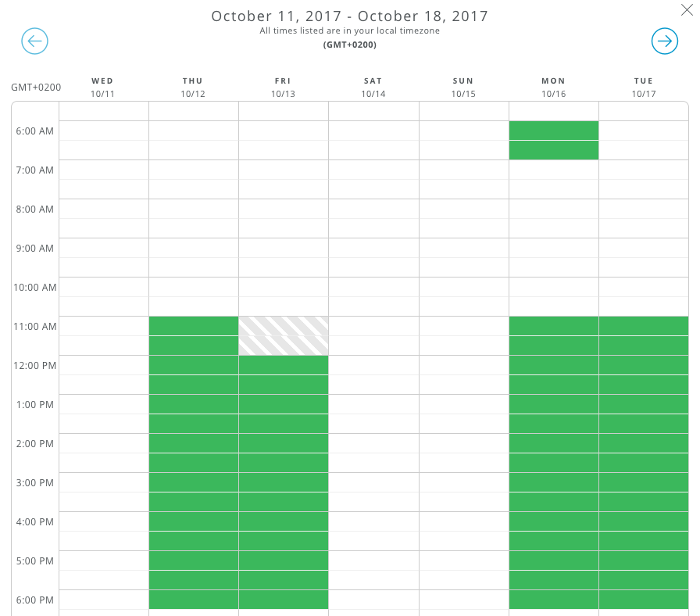Viewport: 700px width, 616px height.
Task: Choose Tuesday 10/17 at 11:30 AM
Action: (644, 346)
